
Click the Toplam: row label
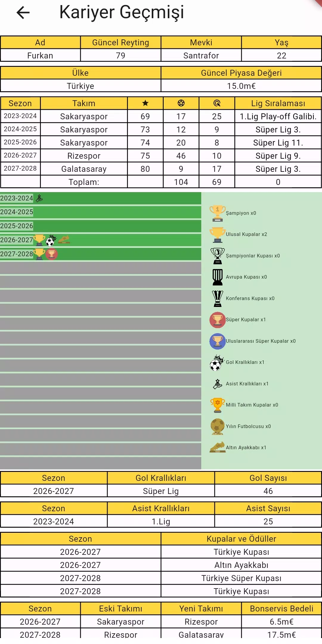(x=84, y=182)
